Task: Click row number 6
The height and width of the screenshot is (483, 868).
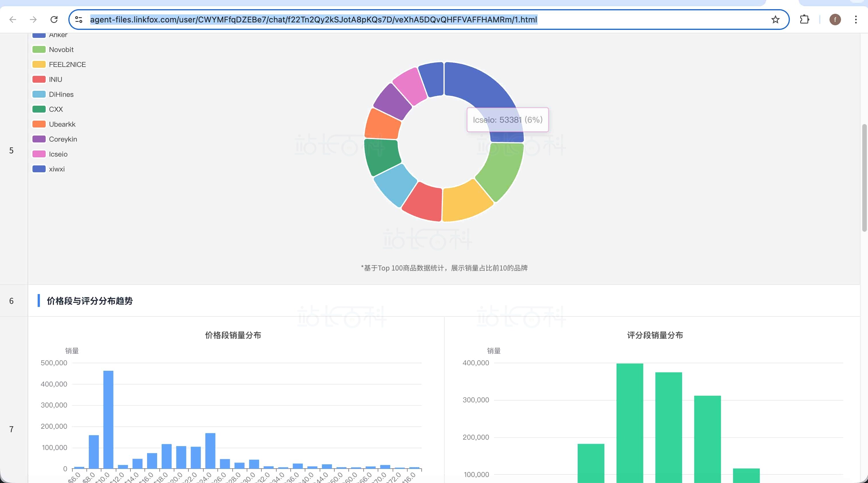Action: [x=11, y=301]
